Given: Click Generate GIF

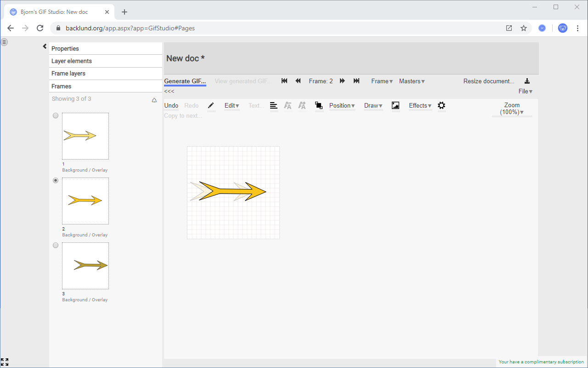Looking at the screenshot, I should (x=185, y=81).
